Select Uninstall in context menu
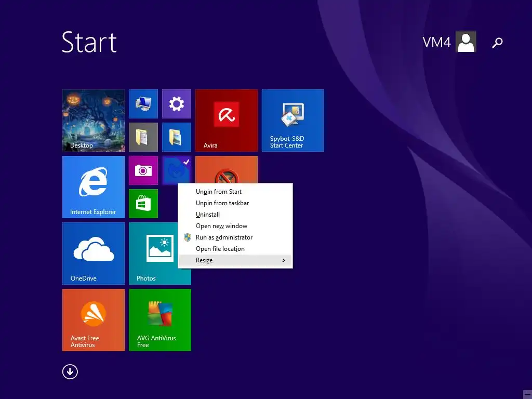 tap(235, 215)
